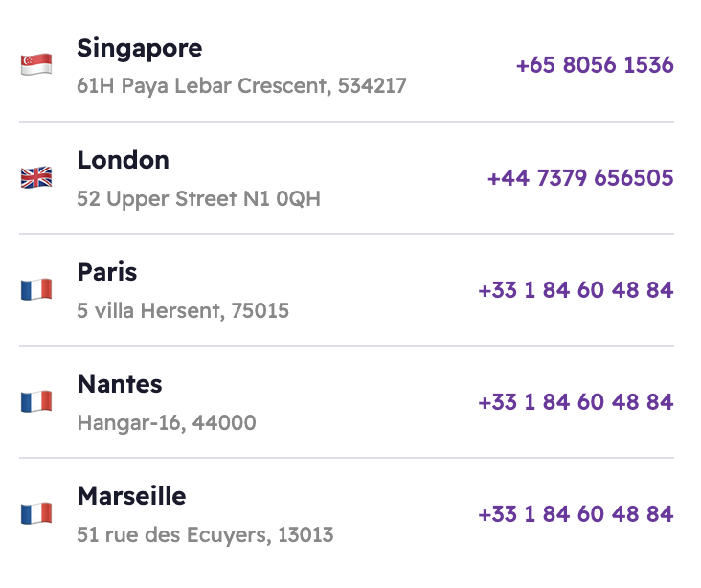Click address Hangar-16, 44000
This screenshot has width=701, height=588.
(167, 422)
